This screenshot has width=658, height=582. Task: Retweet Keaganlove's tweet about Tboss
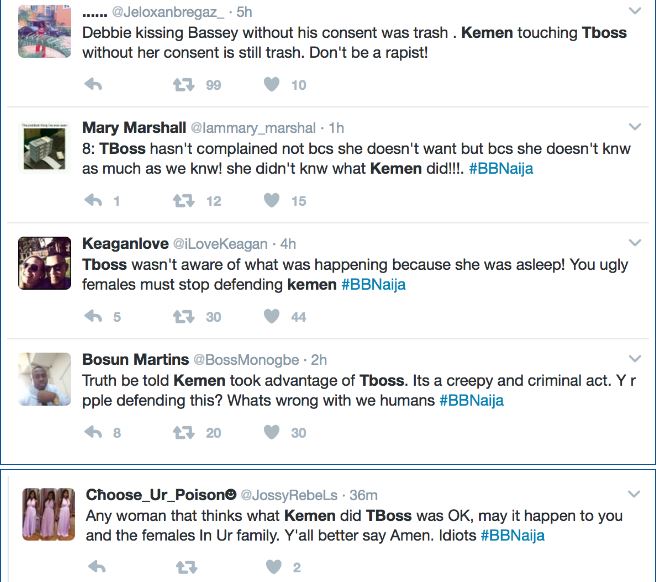coord(184,317)
